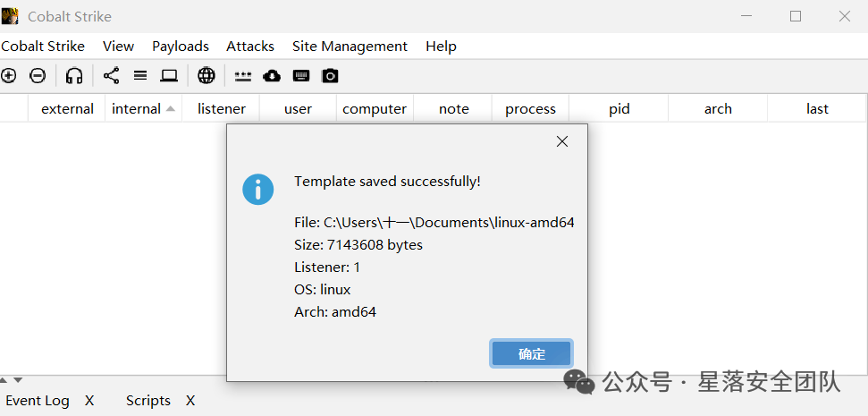Open the Attacks menu
The height and width of the screenshot is (416, 868).
(x=250, y=47)
